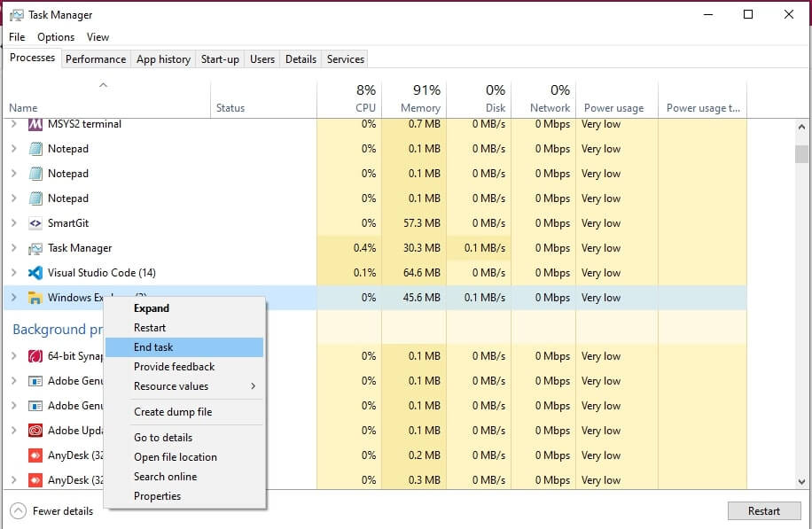This screenshot has width=812, height=529.
Task: Click the Fewer details arrow icon
Action: click(x=18, y=511)
